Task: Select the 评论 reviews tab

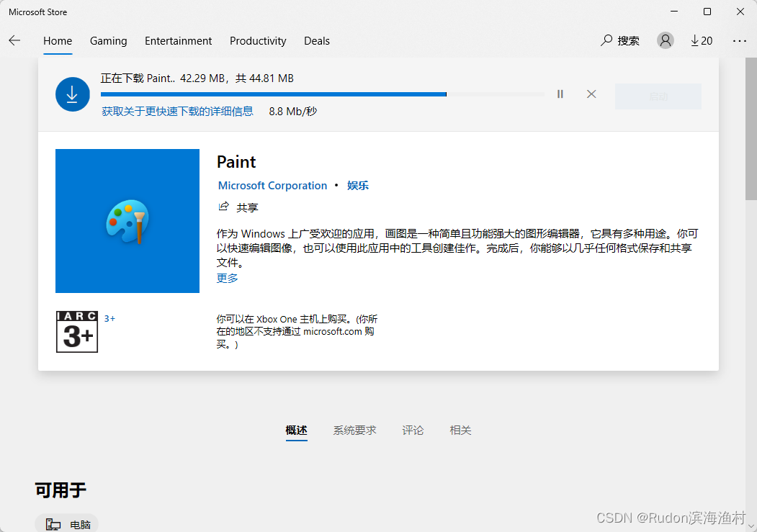Action: (413, 430)
